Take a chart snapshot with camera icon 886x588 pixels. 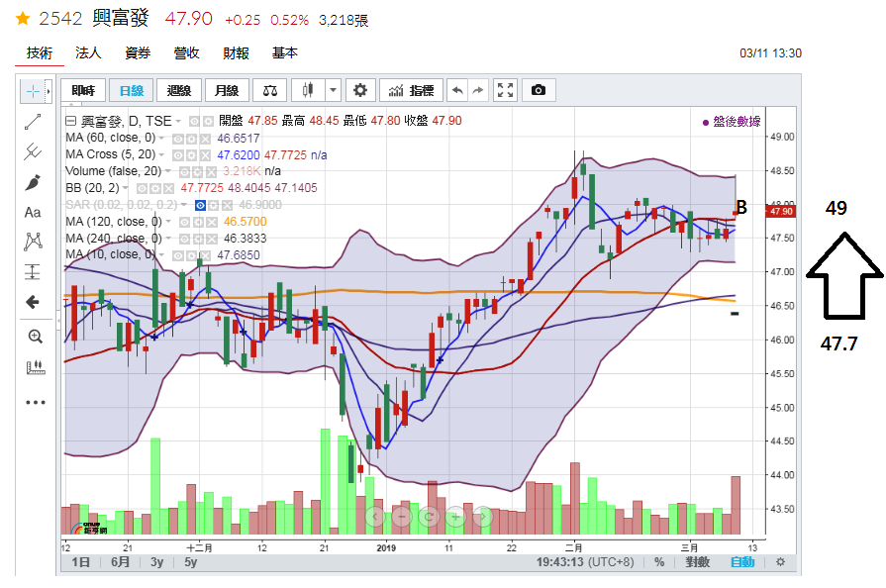pos(538,90)
